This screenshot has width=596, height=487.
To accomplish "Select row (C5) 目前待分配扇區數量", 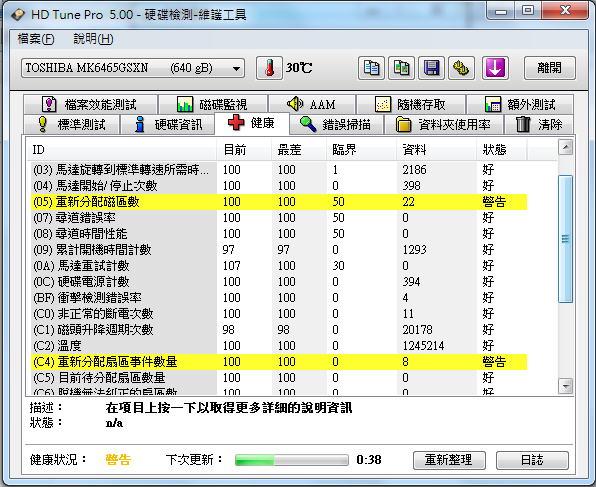I will [x=279, y=378].
